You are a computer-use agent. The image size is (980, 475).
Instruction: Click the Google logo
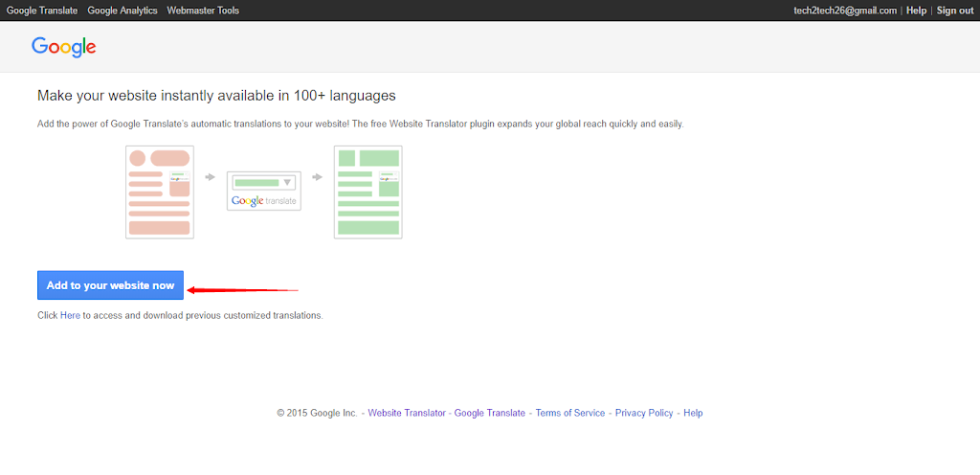click(x=63, y=46)
